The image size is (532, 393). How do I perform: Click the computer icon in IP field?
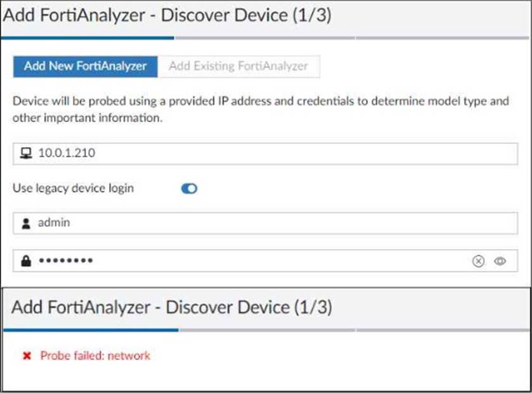(x=26, y=153)
